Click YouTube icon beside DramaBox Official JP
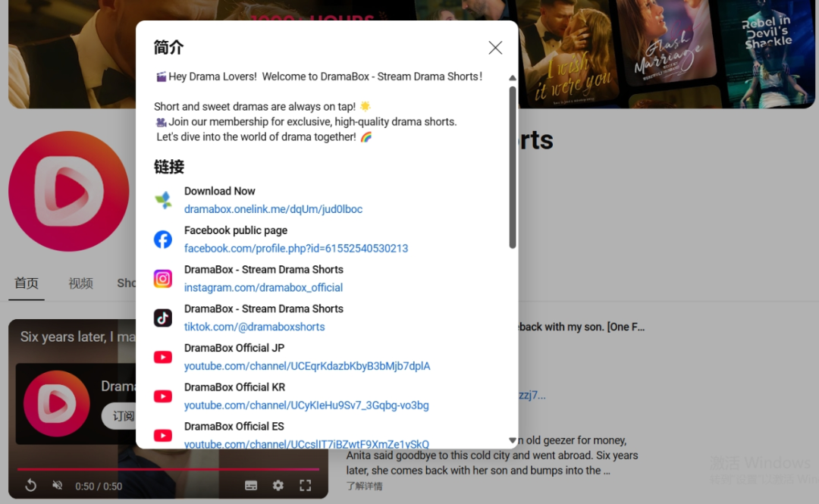The height and width of the screenshot is (504, 819). [x=163, y=357]
